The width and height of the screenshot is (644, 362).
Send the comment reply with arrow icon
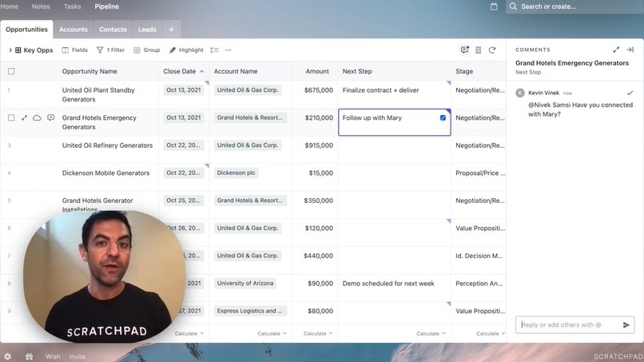[x=626, y=324]
